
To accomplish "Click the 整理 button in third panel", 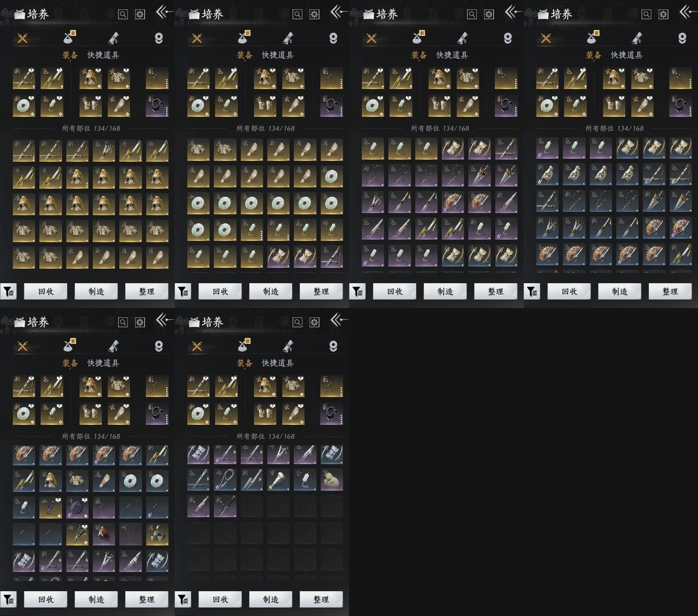I will tap(496, 291).
